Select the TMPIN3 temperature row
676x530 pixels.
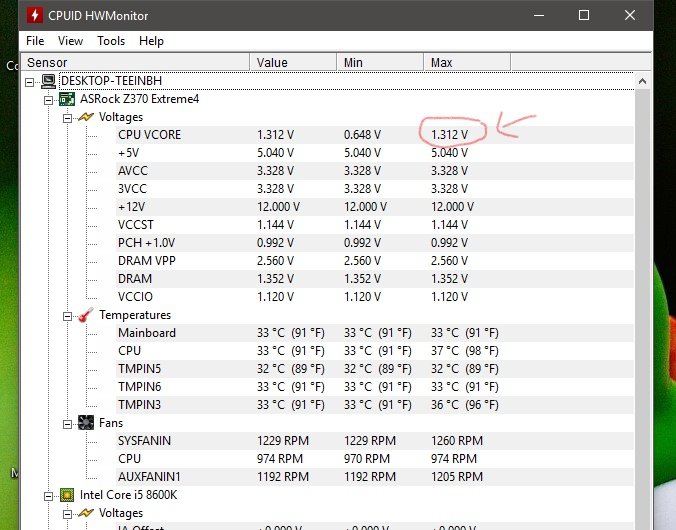(374, 405)
